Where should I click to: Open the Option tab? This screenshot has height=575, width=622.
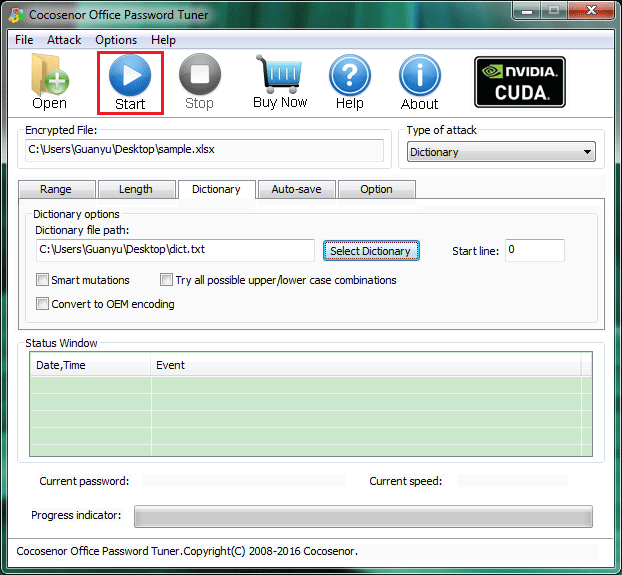point(376,189)
